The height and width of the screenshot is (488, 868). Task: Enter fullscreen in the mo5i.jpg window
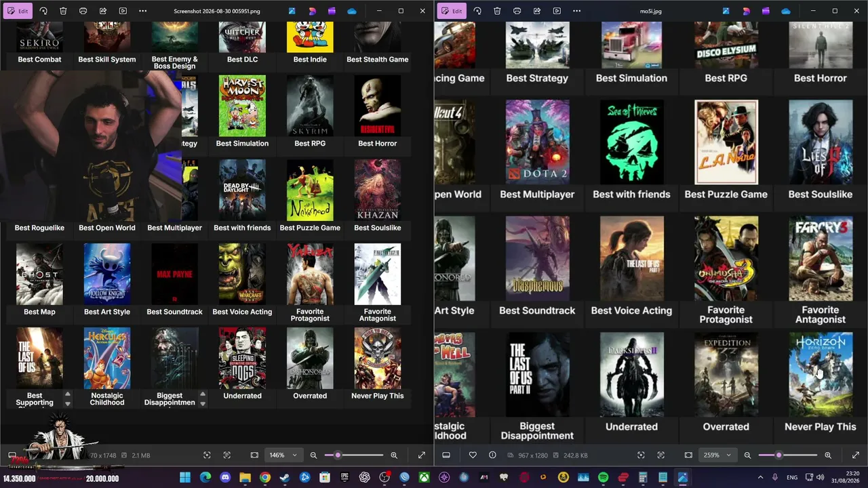(x=856, y=455)
